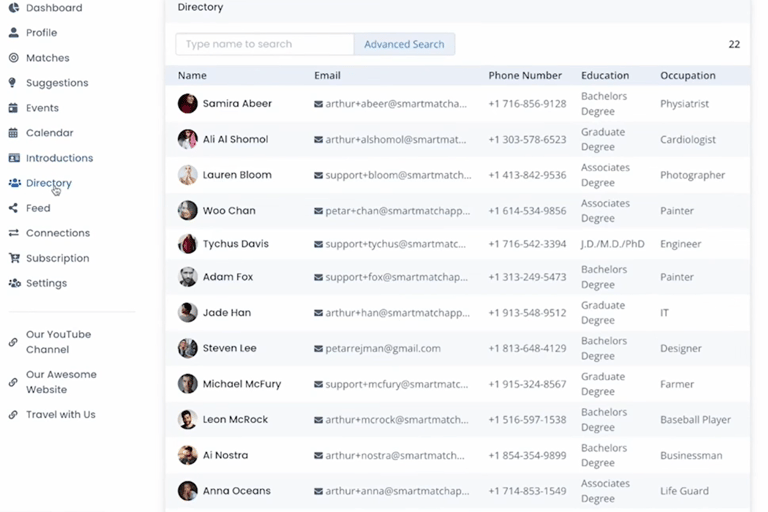This screenshot has width=768, height=512.
Task: Click the Profile person icon
Action: pos(14,33)
